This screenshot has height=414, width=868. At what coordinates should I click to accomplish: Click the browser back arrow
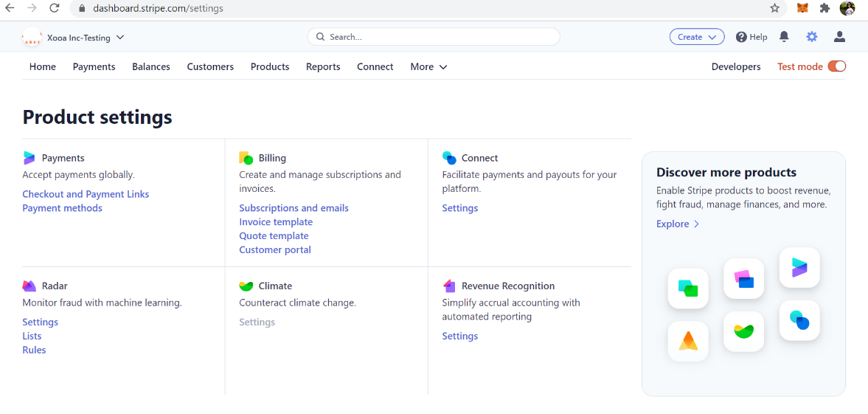click(x=10, y=8)
